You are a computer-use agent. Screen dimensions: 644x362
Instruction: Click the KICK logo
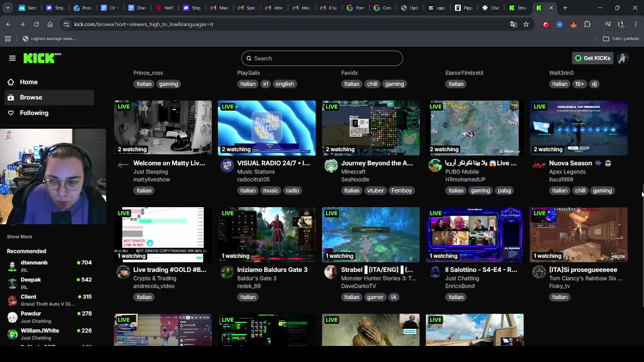pos(42,58)
